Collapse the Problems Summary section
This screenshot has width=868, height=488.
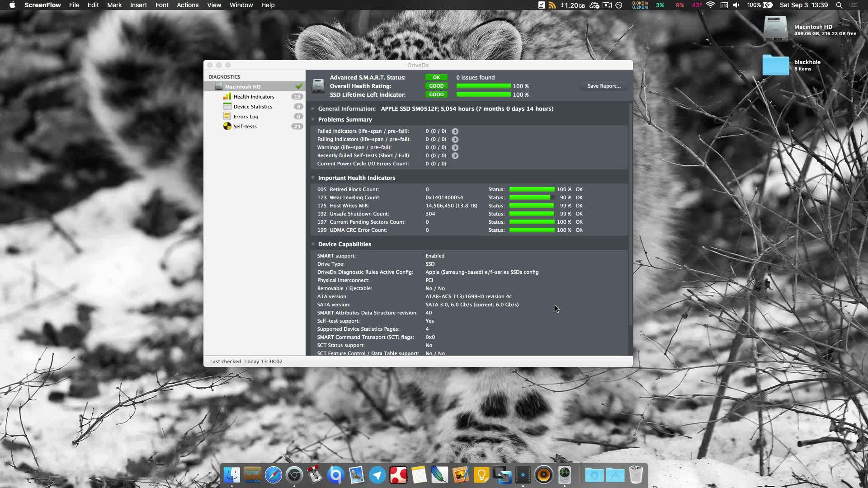coord(313,120)
